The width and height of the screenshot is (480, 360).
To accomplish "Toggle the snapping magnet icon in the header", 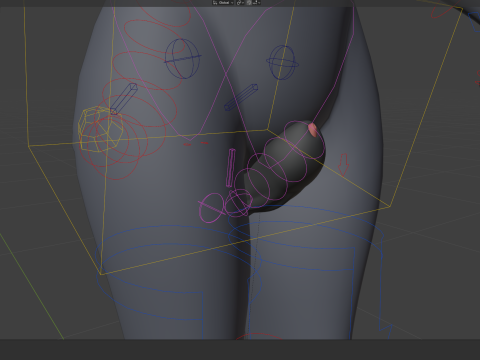I will [249, 3].
